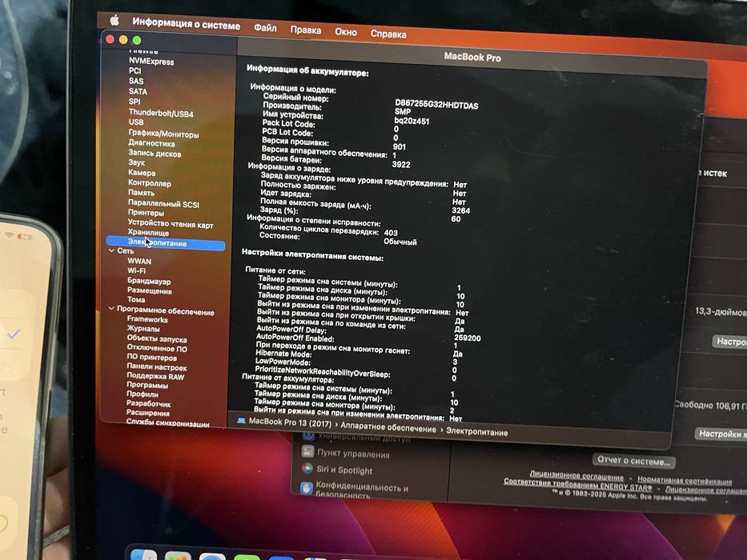The width and height of the screenshot is (747, 560).
Task: Select Диагностика in the sidebar
Action: (151, 143)
